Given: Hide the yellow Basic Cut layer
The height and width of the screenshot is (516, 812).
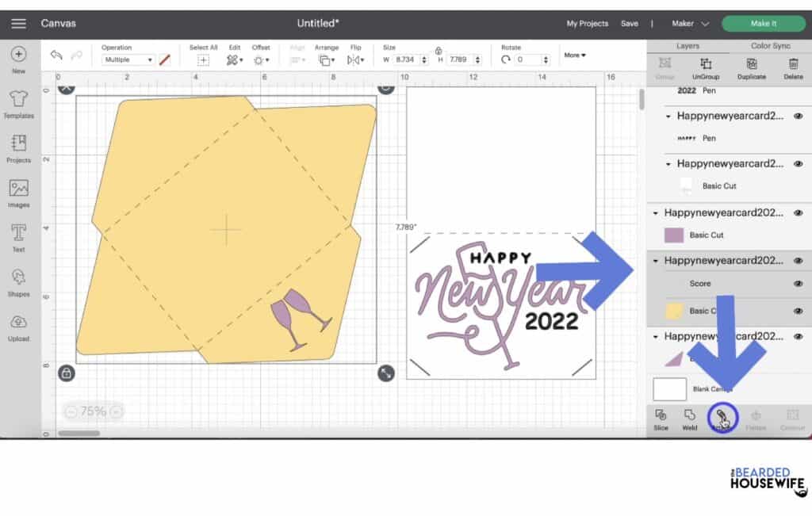Looking at the screenshot, I should (x=799, y=312).
